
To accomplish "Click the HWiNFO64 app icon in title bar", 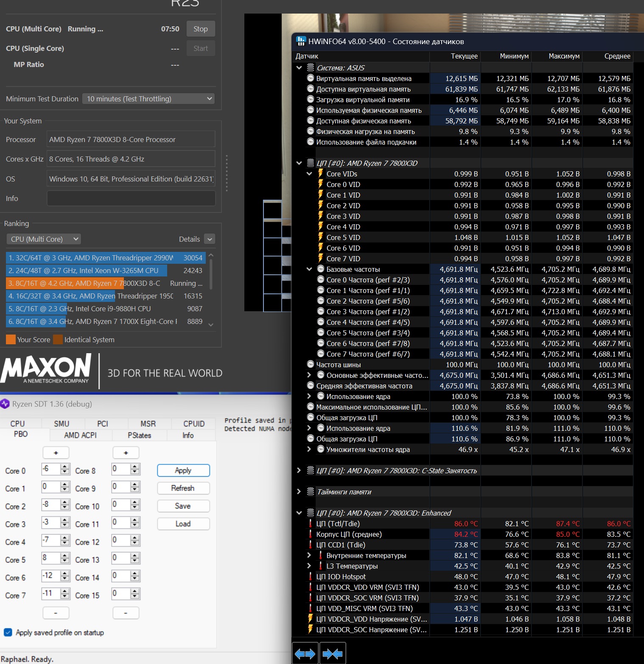I will [301, 41].
